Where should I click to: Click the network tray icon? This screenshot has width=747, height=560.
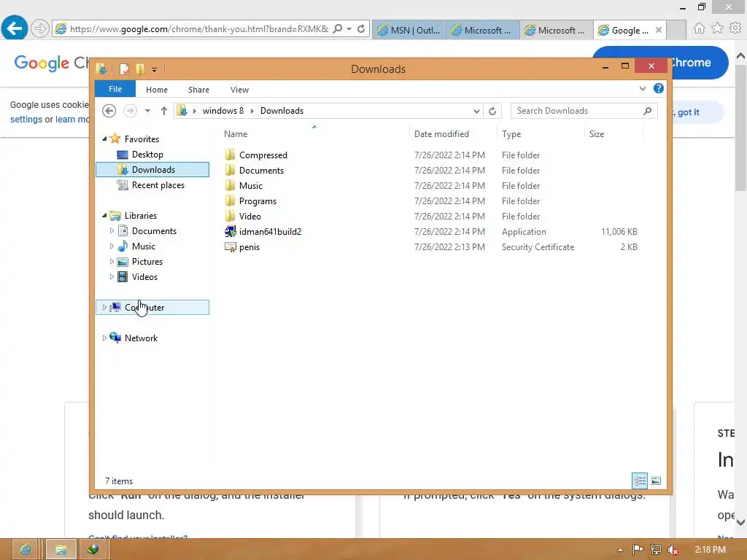[x=656, y=550]
